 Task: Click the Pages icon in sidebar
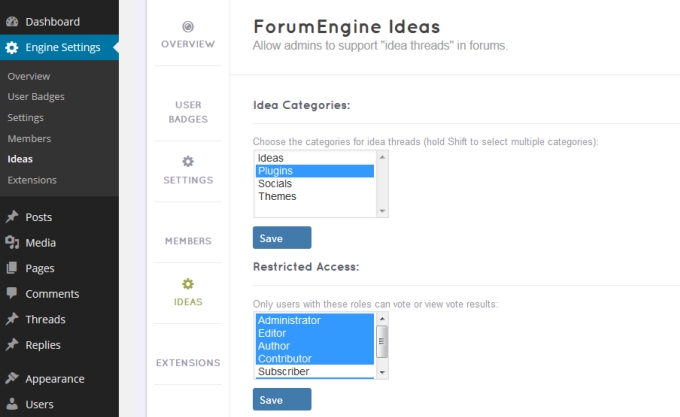(x=12, y=268)
